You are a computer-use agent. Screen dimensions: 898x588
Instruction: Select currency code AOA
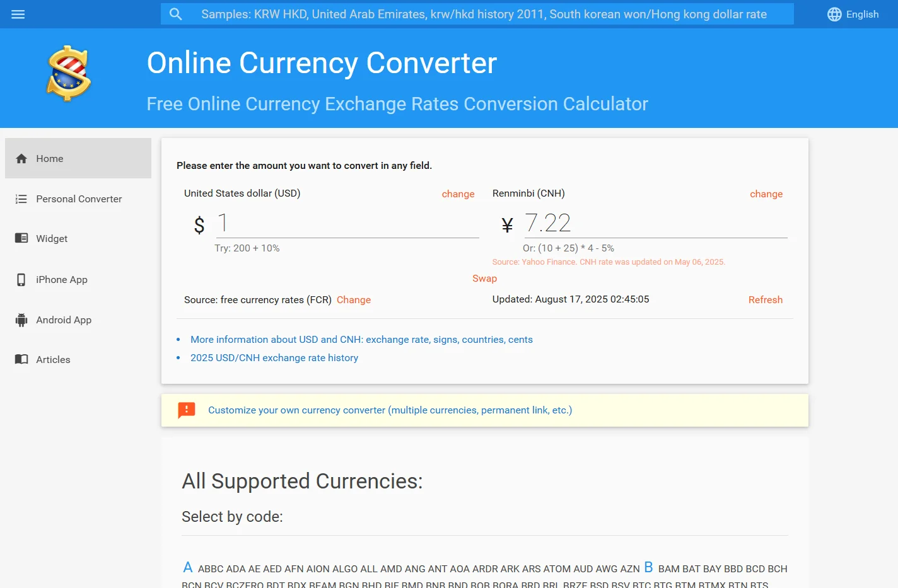pos(460,569)
